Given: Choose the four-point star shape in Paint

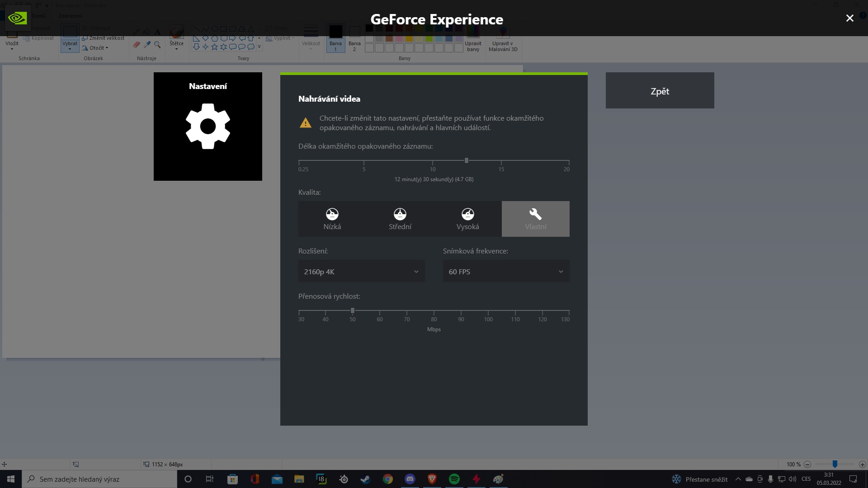Looking at the screenshot, I should tap(205, 47).
